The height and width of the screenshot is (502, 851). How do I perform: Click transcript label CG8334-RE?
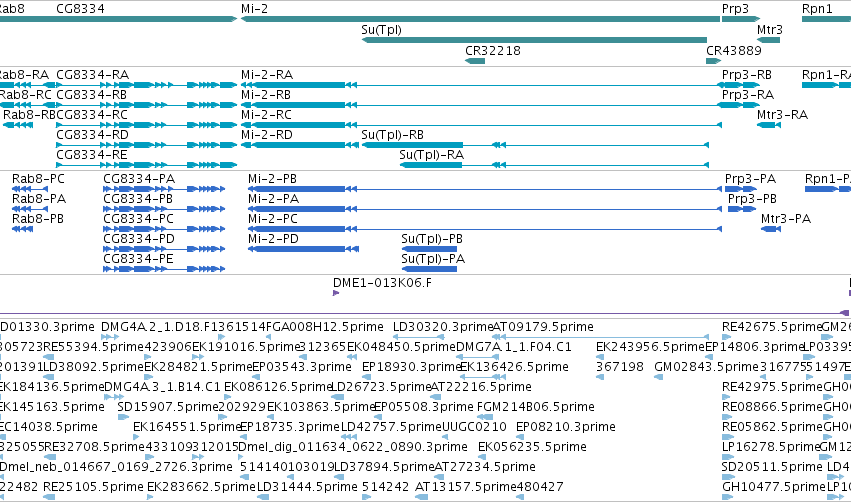[92, 155]
